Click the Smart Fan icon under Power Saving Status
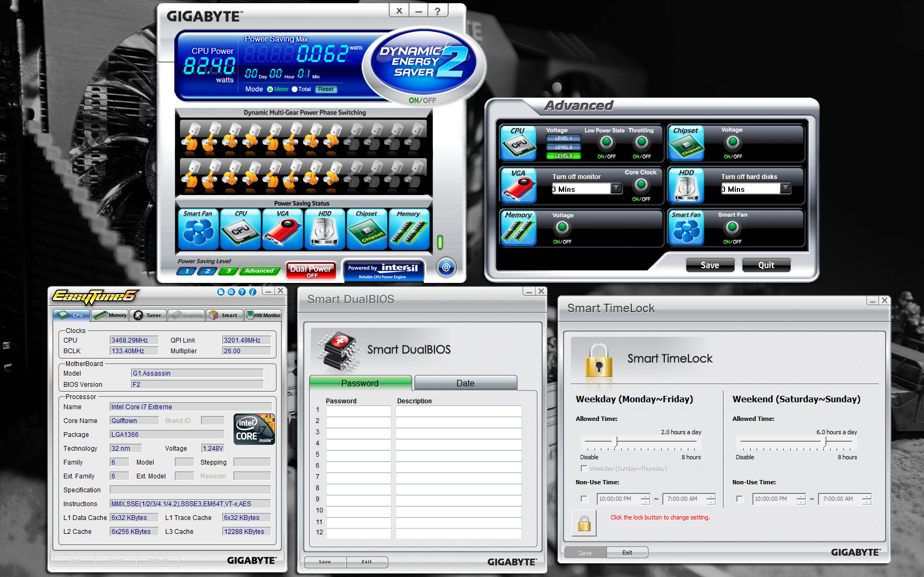Viewport: 924px width, 577px height. click(198, 229)
